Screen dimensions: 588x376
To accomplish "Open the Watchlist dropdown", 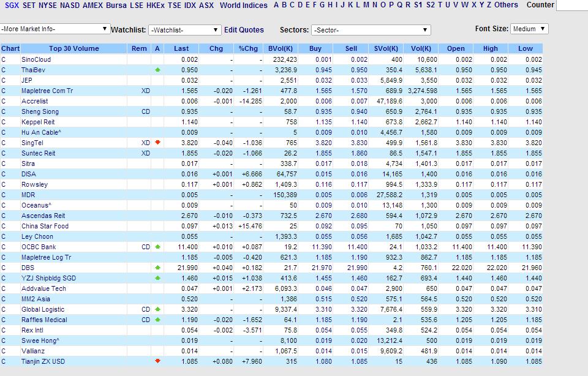I will click(183, 29).
